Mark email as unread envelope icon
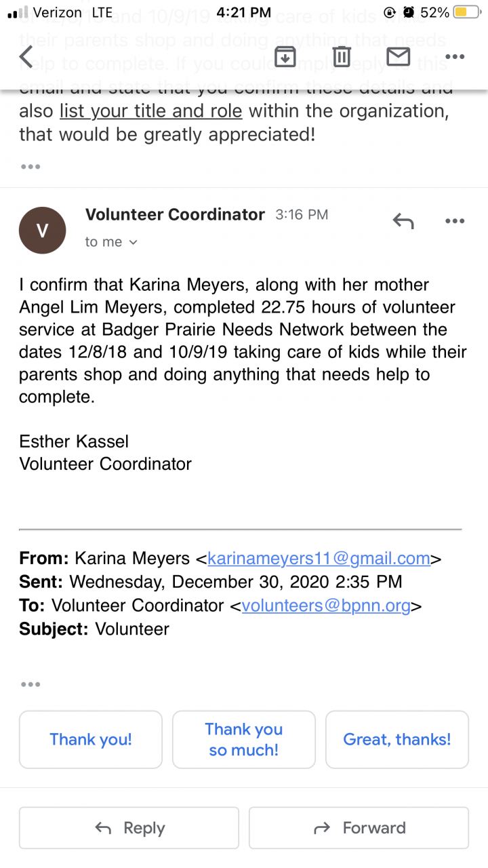The height and width of the screenshot is (868, 488). click(x=399, y=57)
